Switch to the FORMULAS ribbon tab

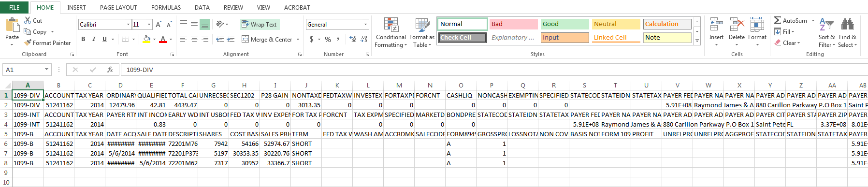[x=166, y=7]
